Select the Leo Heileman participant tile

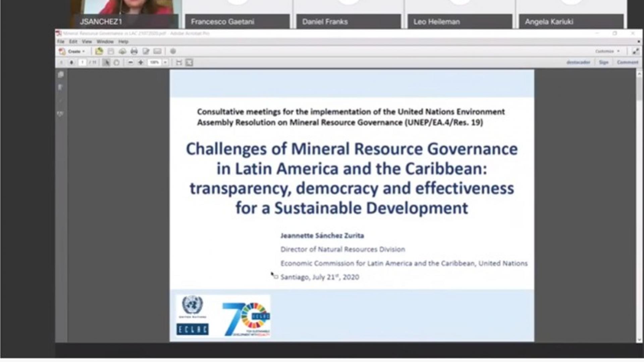click(460, 14)
